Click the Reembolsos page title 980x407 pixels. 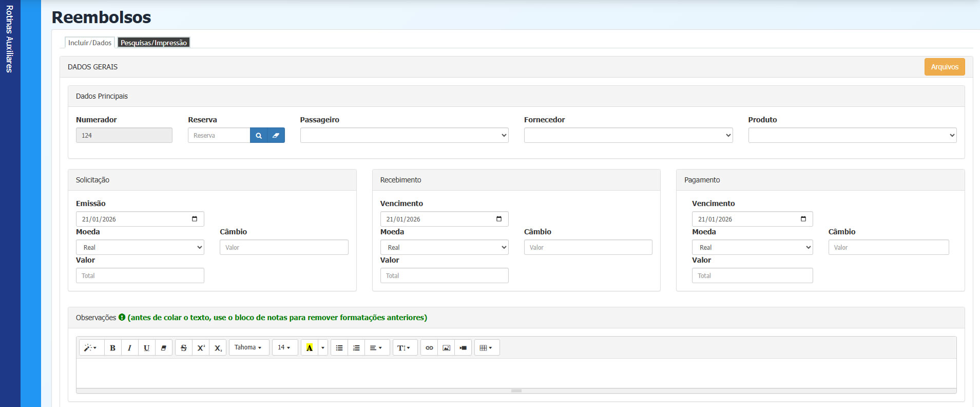pyautogui.click(x=101, y=17)
